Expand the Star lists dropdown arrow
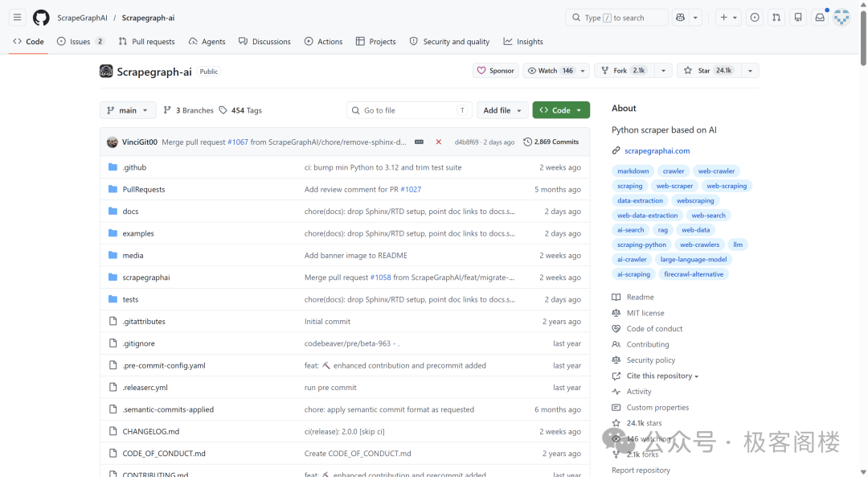Screen dimensions: 868x477 (750, 70)
